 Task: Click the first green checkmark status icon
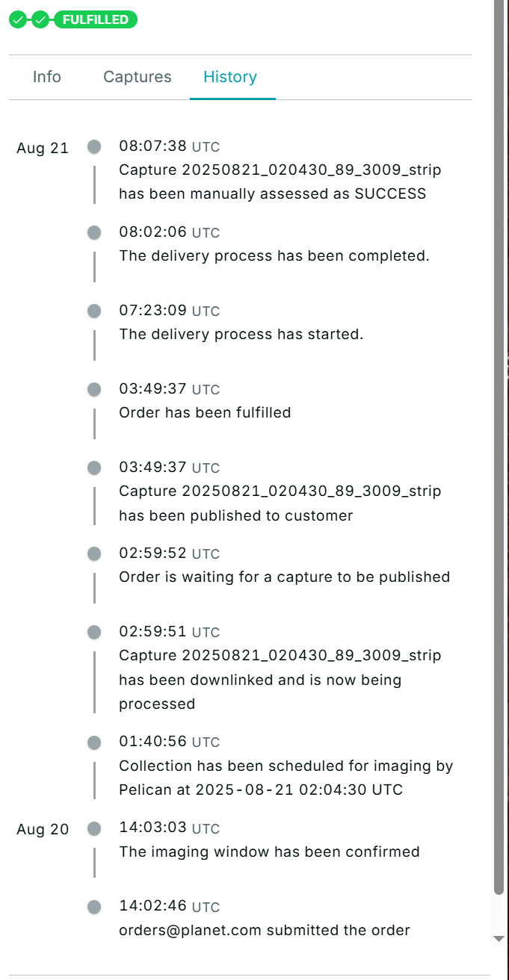point(17,20)
